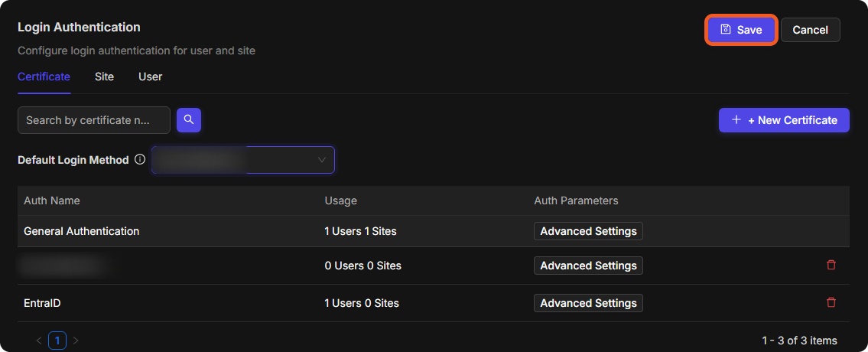Open the Default Login Method dropdown
Viewport: 868px width, 352px height.
243,160
